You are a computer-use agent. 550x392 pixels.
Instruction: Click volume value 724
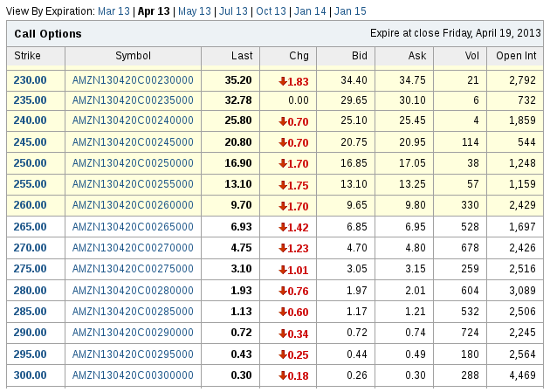pyautogui.click(x=470, y=333)
